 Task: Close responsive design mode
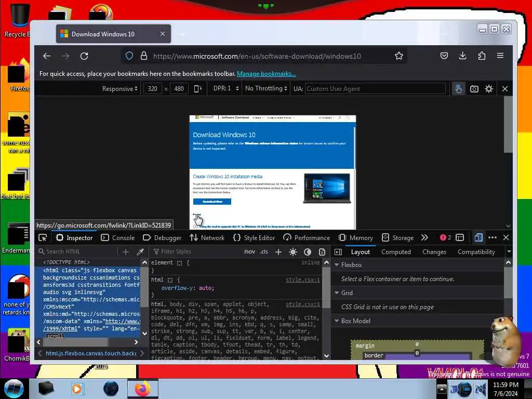pyautogui.click(x=505, y=89)
